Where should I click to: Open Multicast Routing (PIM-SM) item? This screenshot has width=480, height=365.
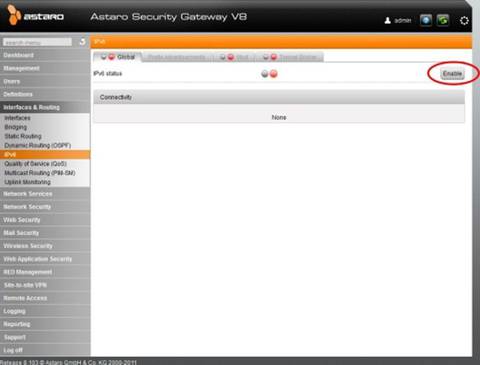[45, 173]
